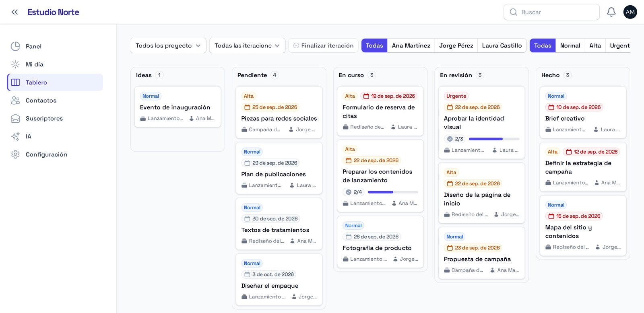644x313 pixels.
Task: Filter the board by Jorge Pérez
Action: pyautogui.click(x=456, y=45)
